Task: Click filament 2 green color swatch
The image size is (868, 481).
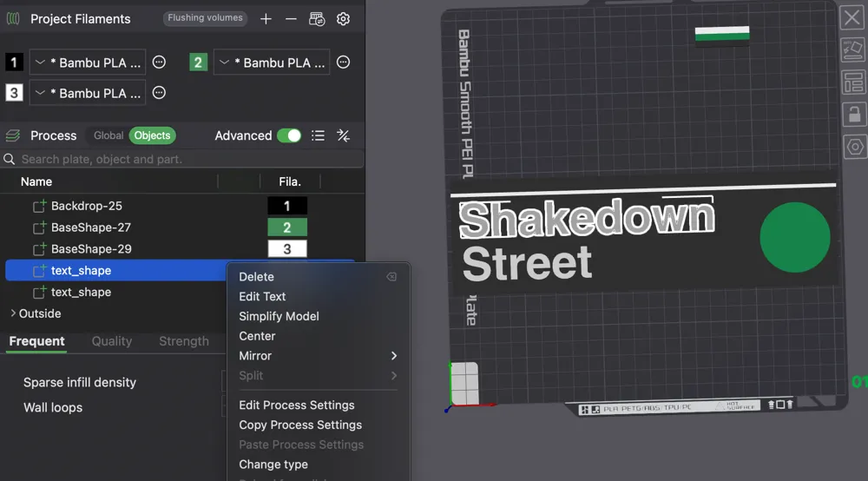Action: point(198,62)
